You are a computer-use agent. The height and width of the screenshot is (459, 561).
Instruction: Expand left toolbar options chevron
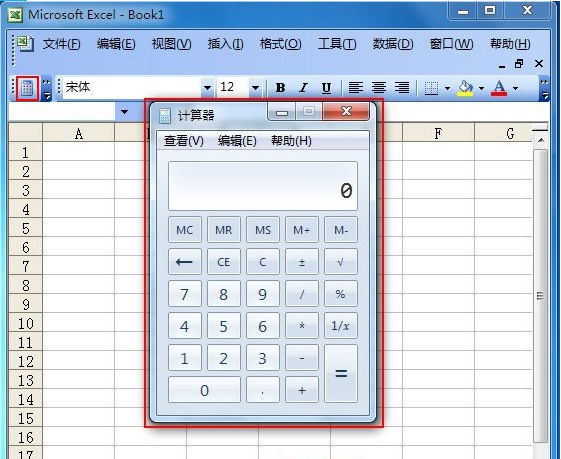[47, 88]
